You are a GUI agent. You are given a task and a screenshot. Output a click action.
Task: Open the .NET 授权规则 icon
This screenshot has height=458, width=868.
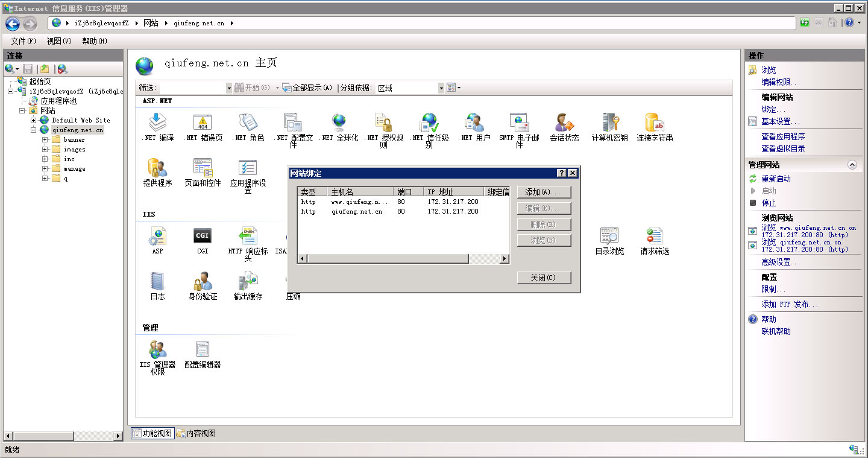383,131
